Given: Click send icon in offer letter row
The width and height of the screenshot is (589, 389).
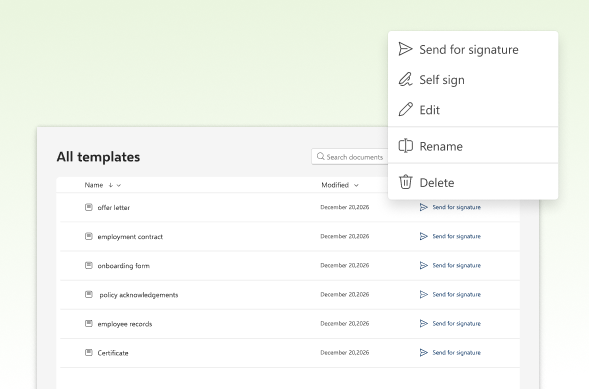Looking at the screenshot, I should [x=424, y=207].
